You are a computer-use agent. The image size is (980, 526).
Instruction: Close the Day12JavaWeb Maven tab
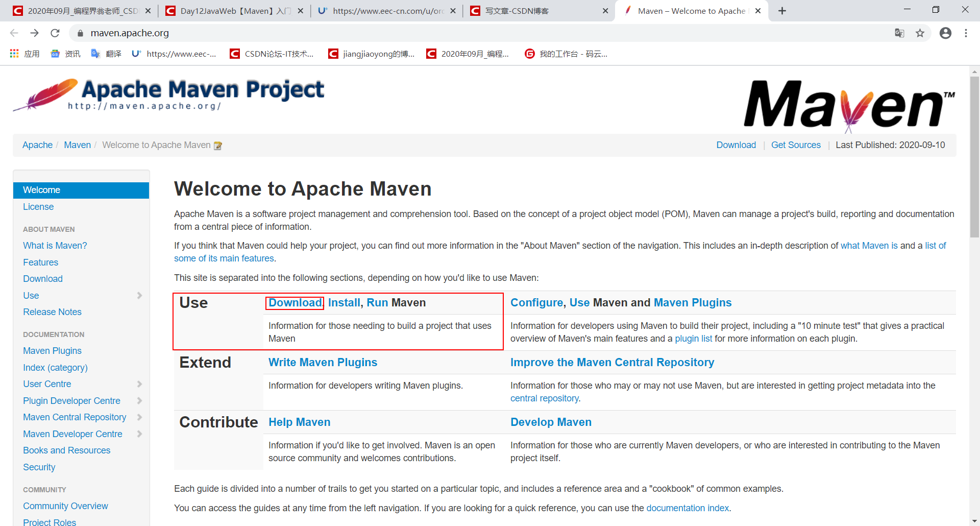[x=301, y=11]
